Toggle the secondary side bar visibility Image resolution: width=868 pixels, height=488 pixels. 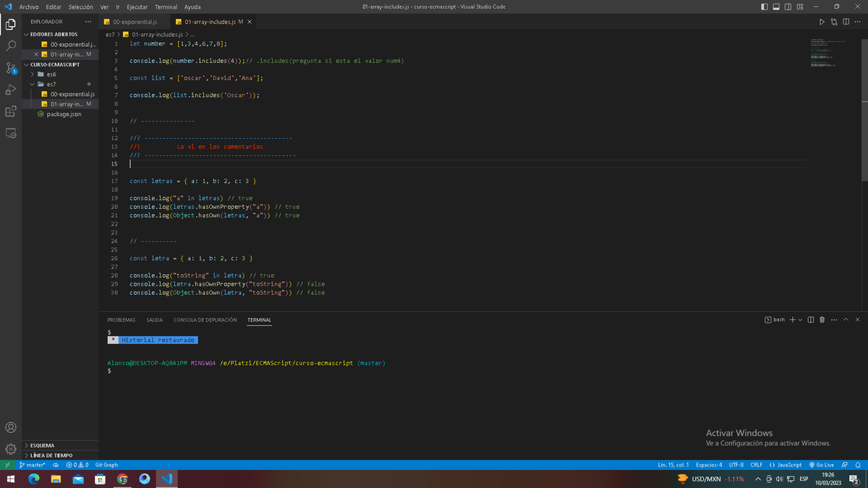788,7
